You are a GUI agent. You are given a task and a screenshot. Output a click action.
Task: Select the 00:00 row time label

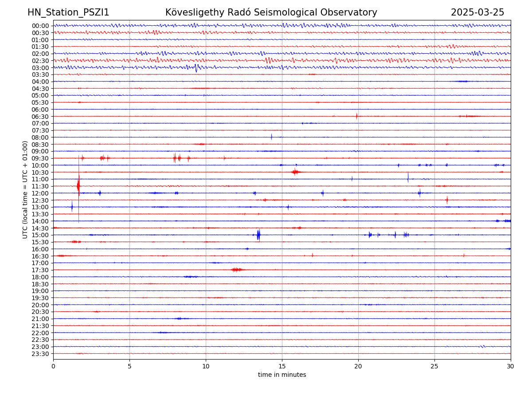[40, 26]
